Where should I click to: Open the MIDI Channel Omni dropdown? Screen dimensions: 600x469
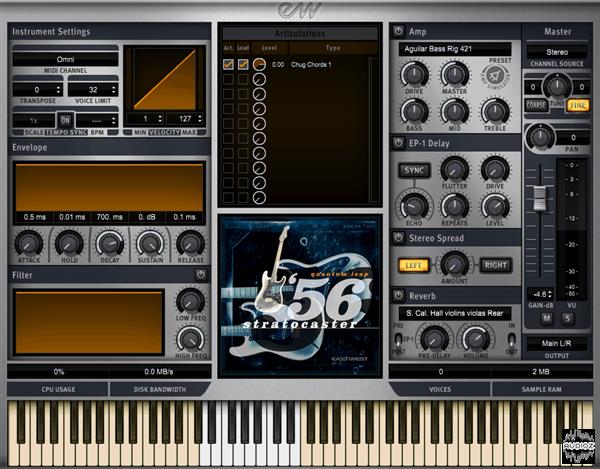click(x=65, y=59)
